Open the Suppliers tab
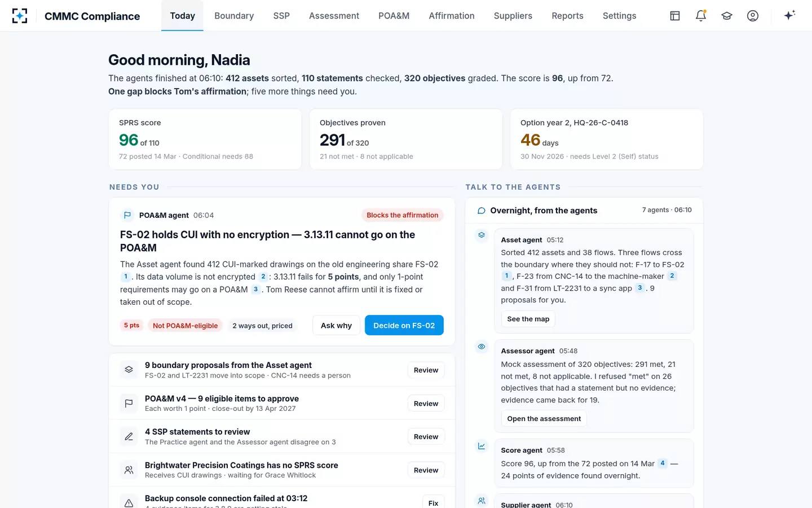This screenshot has height=508, width=812. point(513,16)
